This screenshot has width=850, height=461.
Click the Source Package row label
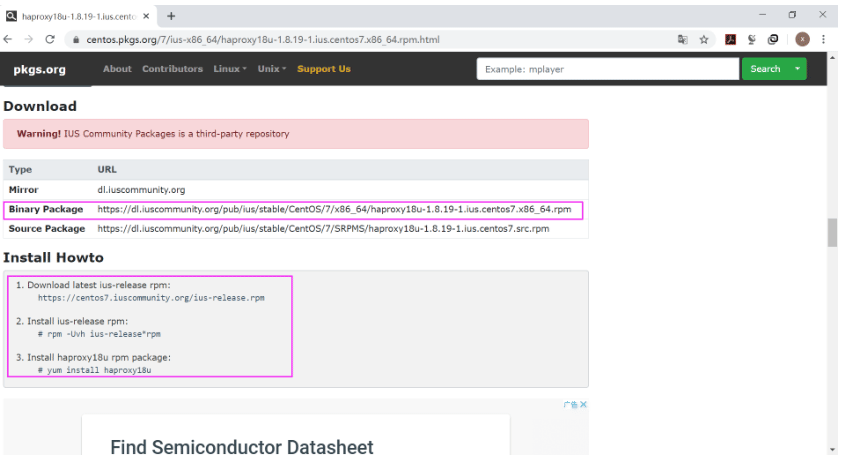tap(47, 229)
